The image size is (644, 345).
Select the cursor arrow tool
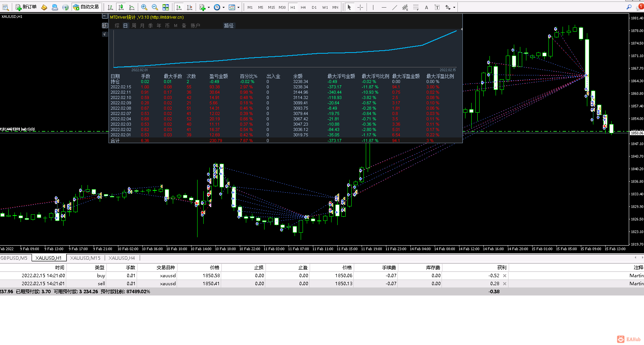349,7
